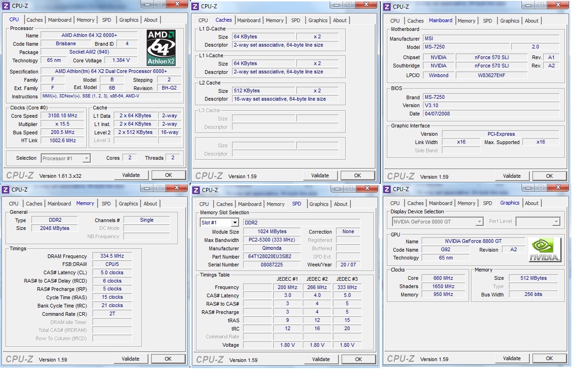Viewport: 588px width, 386px height.
Task: Click the Code Name field showing Brisbane
Action: (x=66, y=43)
